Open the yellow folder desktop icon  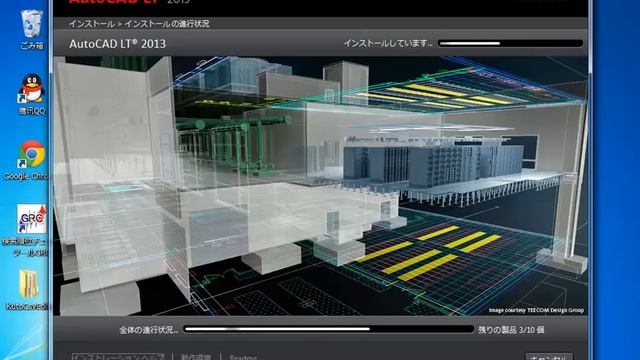(28, 289)
